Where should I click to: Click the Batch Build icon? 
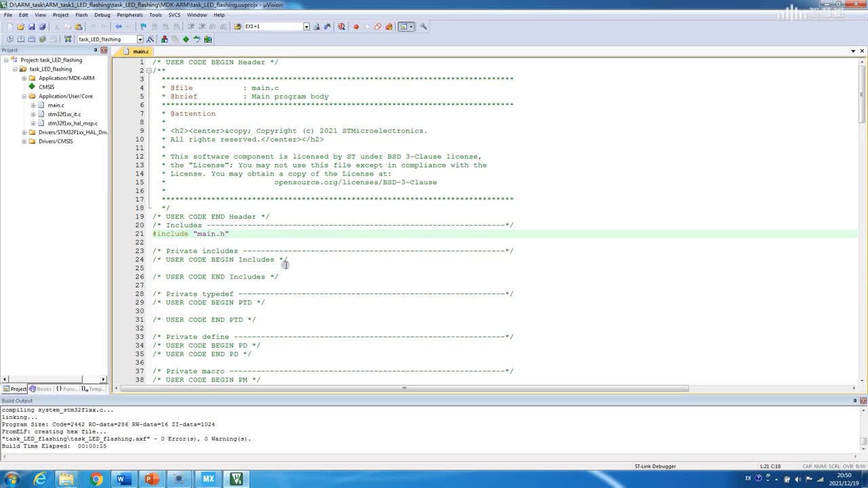(43, 39)
